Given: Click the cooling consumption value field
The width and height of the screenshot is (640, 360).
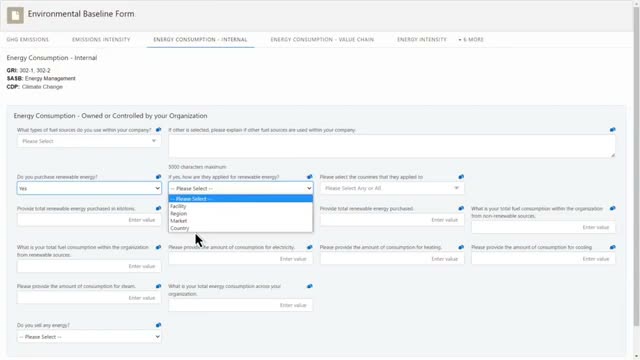Looking at the screenshot, I should (543, 259).
